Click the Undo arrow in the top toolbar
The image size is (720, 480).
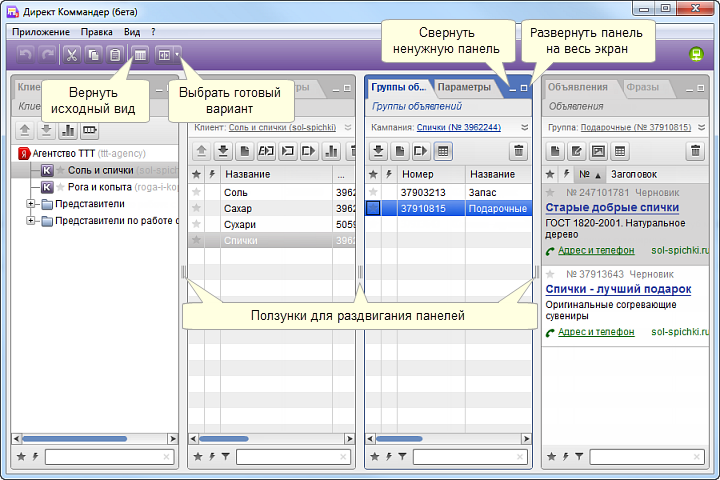(x=26, y=55)
